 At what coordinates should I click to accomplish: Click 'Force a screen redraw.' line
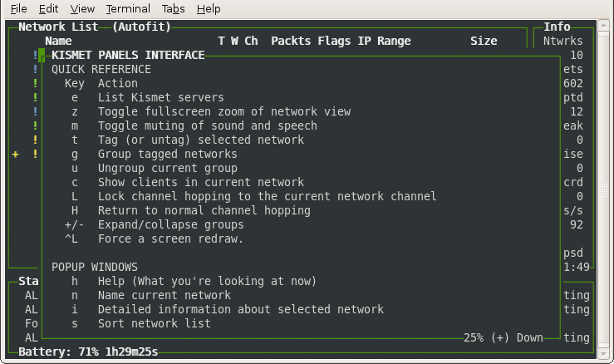[170, 239]
